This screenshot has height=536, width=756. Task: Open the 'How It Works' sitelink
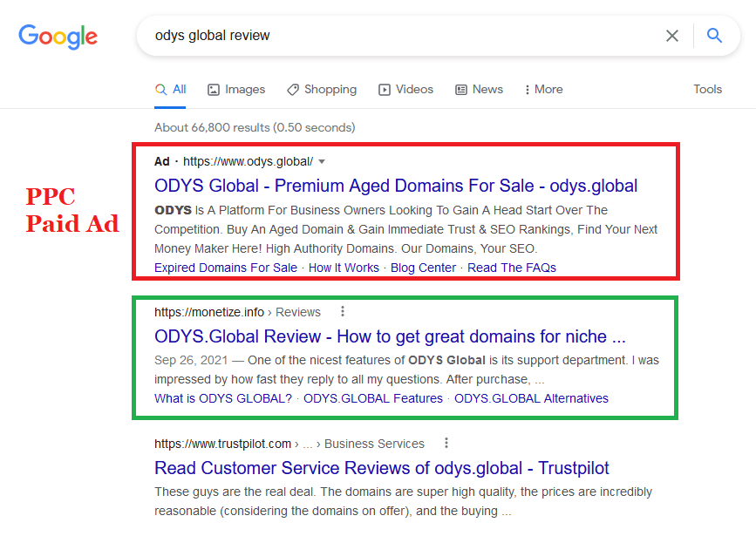(x=344, y=268)
